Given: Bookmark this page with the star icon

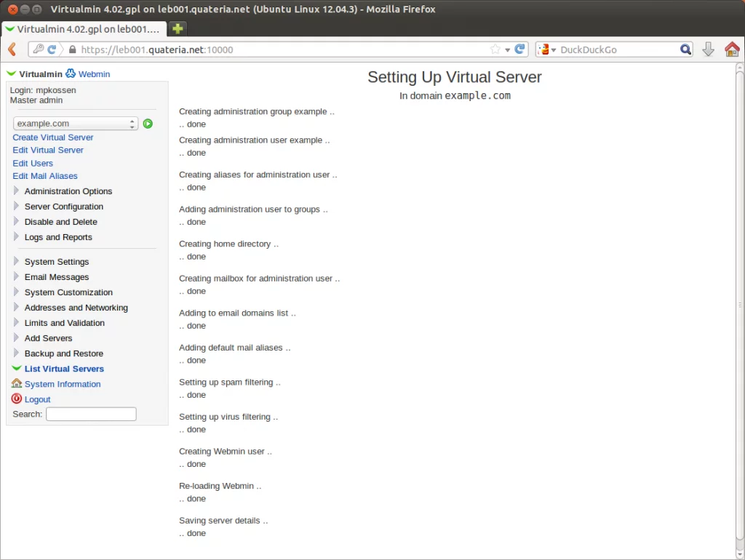Looking at the screenshot, I should point(495,49).
